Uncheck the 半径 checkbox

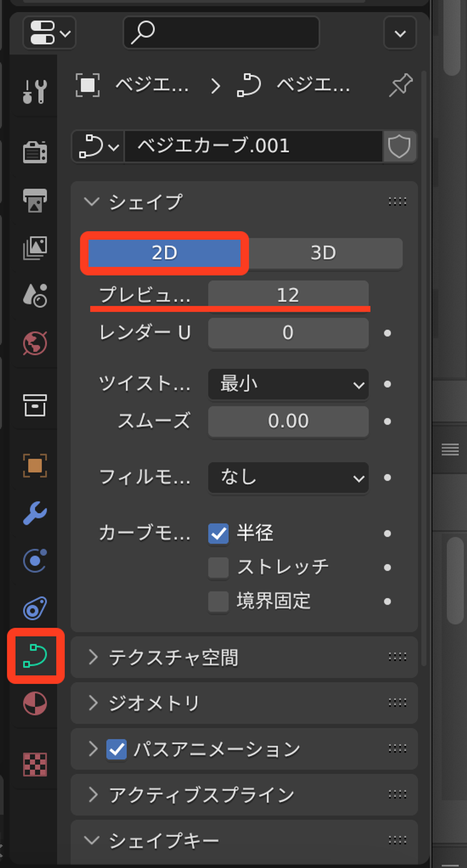218,533
